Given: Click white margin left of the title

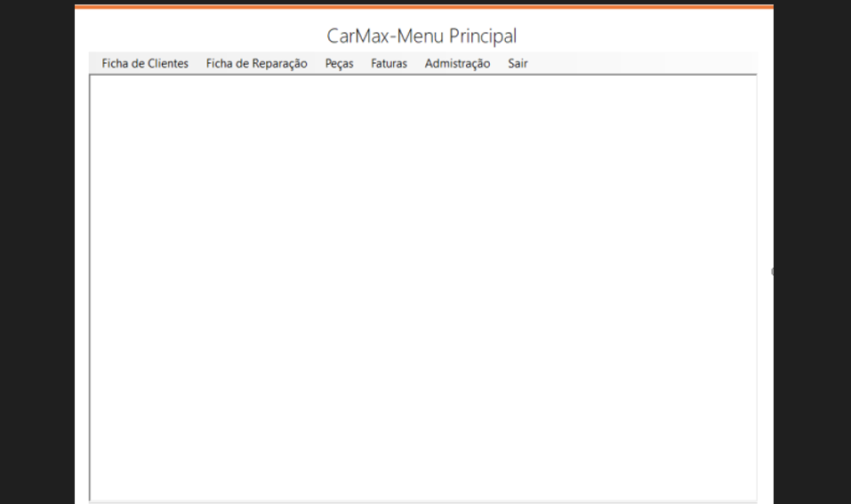Looking at the screenshot, I should coord(201,36).
